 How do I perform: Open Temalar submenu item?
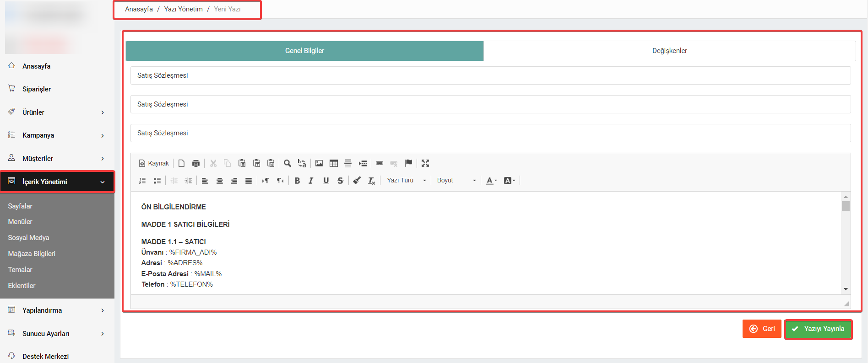tap(20, 270)
